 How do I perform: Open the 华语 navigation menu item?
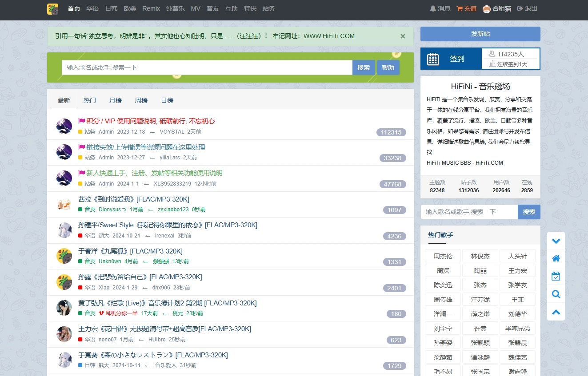coord(92,8)
